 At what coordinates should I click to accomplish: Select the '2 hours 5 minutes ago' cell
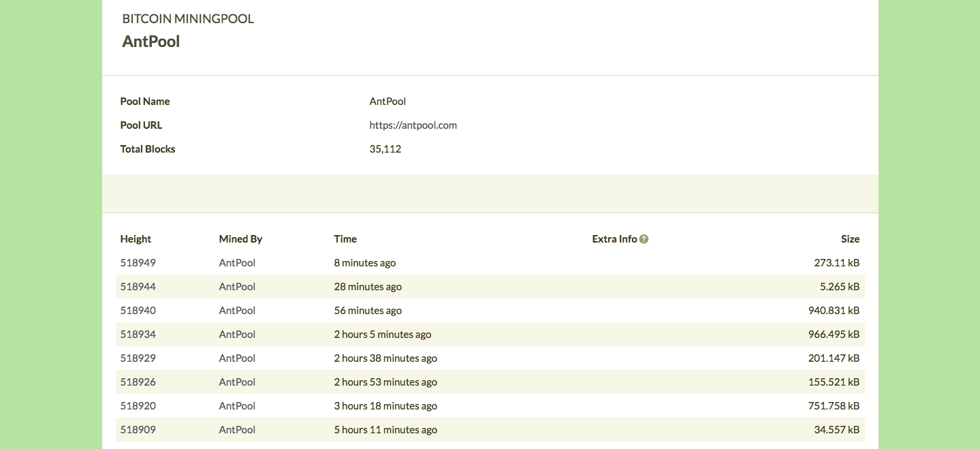pos(383,335)
